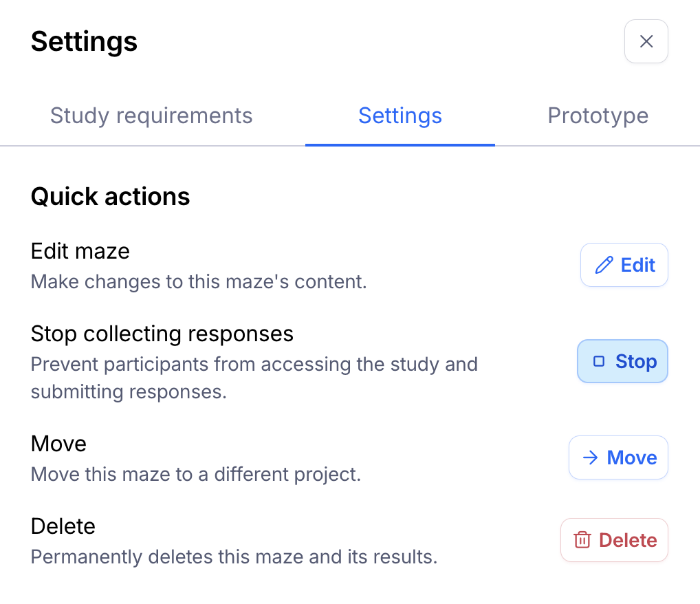Open the Prototype tab
Screen dimensions: 700x604
[x=598, y=116]
